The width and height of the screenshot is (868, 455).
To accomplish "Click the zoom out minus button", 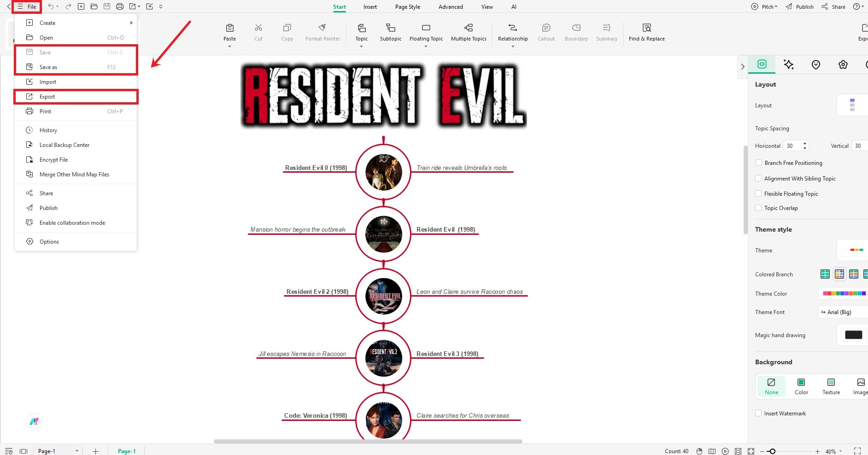I will [762, 451].
